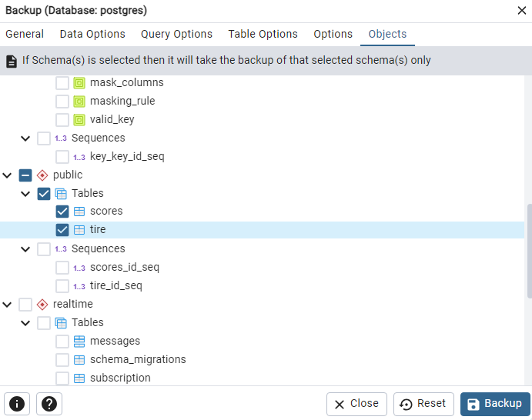The image size is (532, 420).
Task: Uncheck the scores table checkbox
Action: click(62, 212)
